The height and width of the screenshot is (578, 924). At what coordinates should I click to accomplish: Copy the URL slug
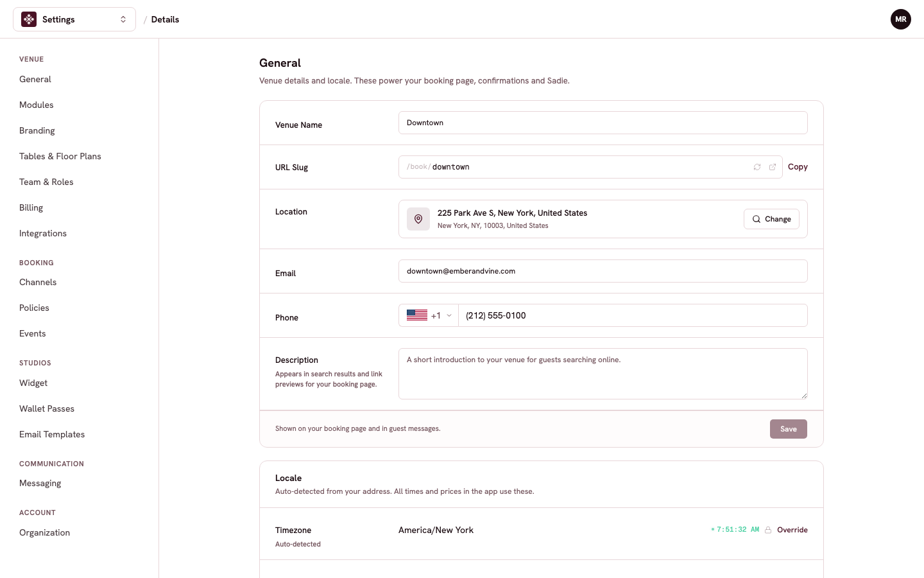pos(798,167)
